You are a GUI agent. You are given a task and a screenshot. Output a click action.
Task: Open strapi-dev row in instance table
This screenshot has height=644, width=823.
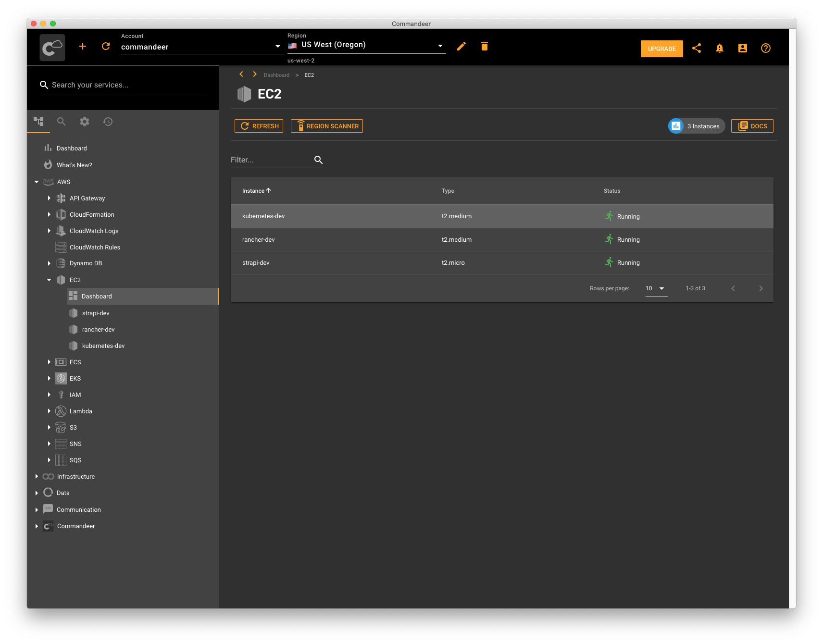click(x=502, y=262)
